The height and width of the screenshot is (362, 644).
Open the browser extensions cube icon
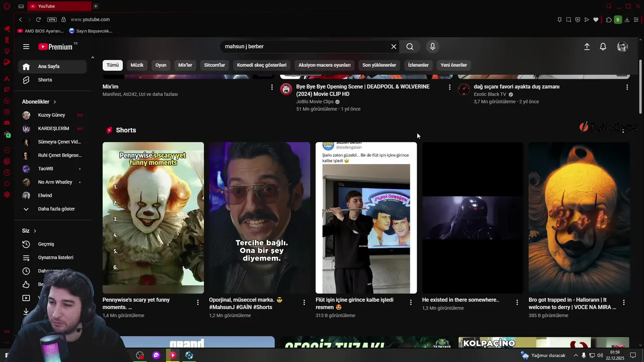point(609,20)
